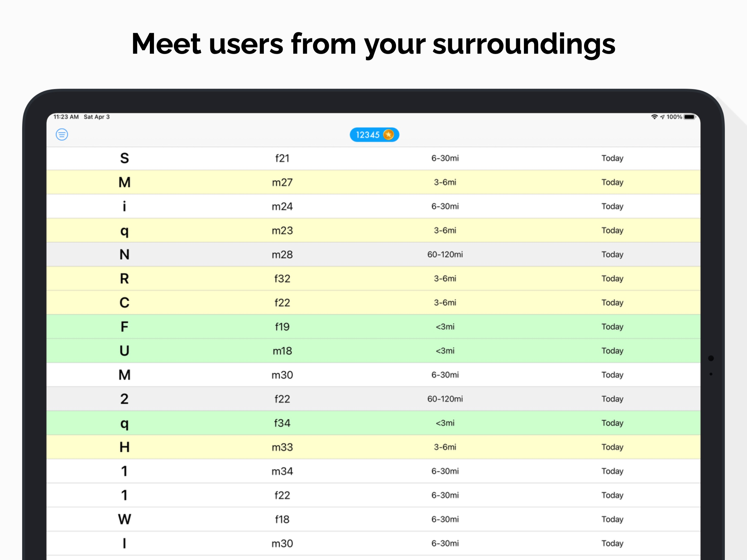Tap the 11:23 AM clock display
The image size is (747, 560).
pyautogui.click(x=66, y=116)
